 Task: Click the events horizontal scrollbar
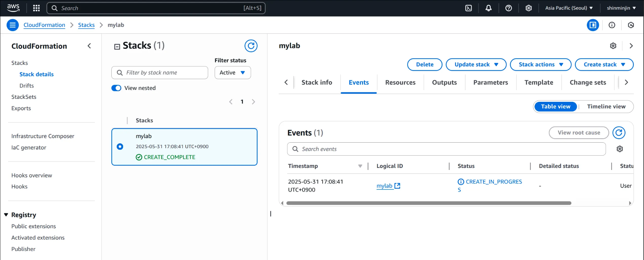pos(429,203)
